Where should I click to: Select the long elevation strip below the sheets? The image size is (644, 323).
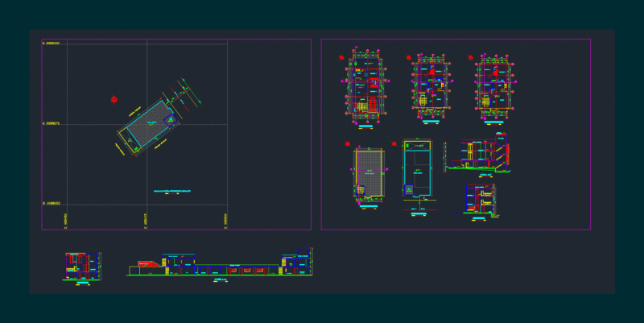220,263
